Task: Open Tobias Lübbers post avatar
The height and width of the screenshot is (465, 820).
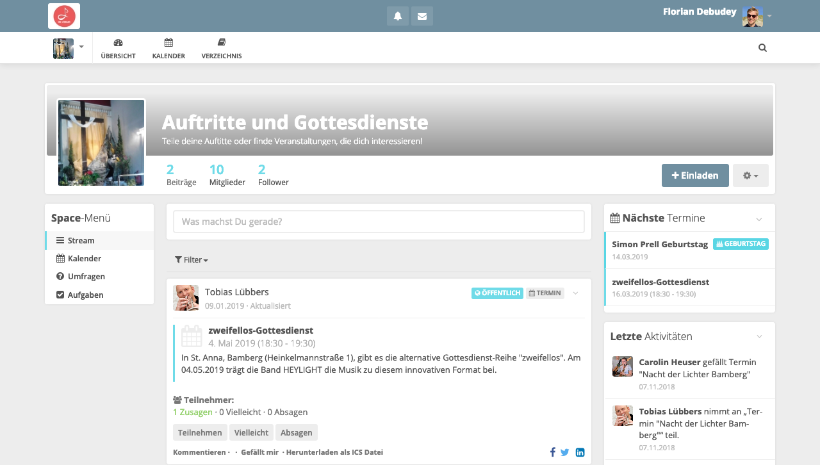Action: pos(186,298)
